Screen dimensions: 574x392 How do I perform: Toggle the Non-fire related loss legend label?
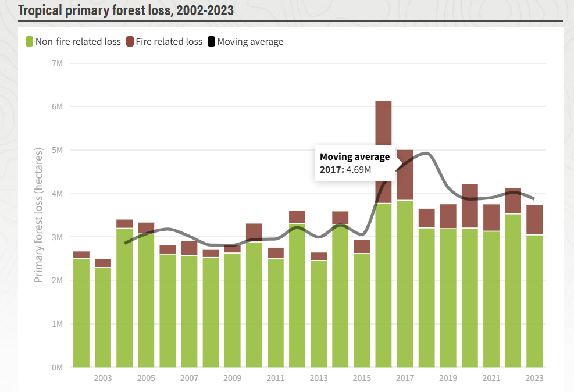click(78, 42)
